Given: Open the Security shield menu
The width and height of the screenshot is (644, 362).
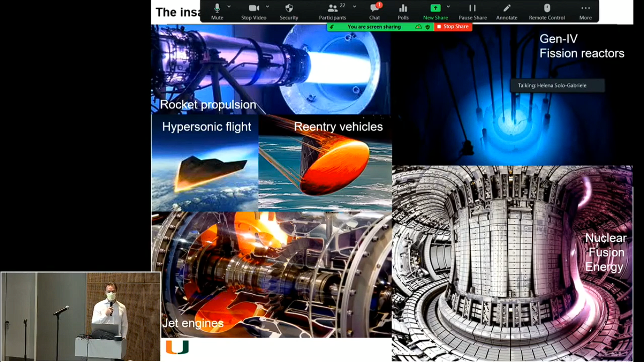Looking at the screenshot, I should (x=289, y=11).
